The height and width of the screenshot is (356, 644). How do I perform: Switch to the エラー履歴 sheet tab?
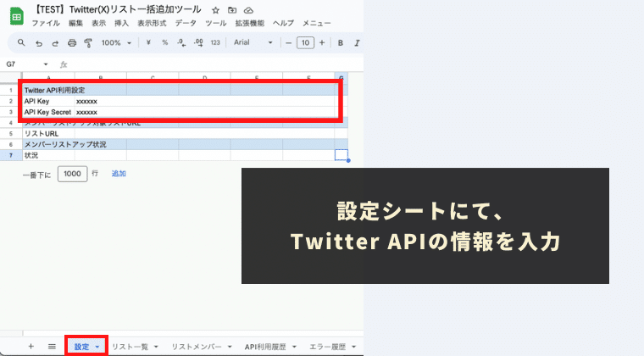(x=327, y=347)
